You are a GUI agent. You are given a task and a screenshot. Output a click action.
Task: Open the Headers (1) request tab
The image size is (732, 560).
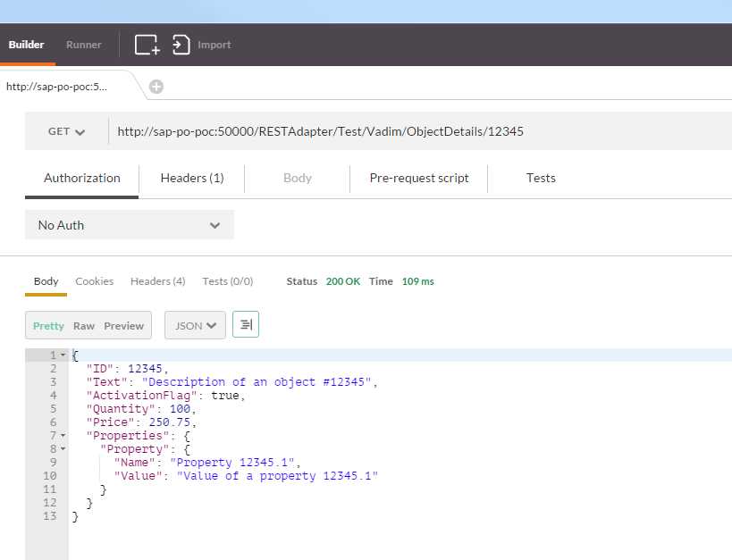click(192, 178)
